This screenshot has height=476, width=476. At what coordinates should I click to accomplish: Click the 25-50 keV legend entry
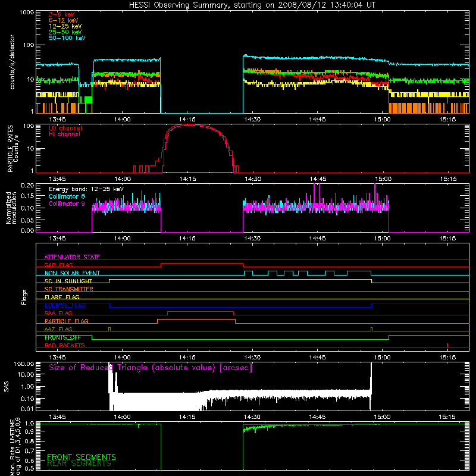click(x=65, y=32)
